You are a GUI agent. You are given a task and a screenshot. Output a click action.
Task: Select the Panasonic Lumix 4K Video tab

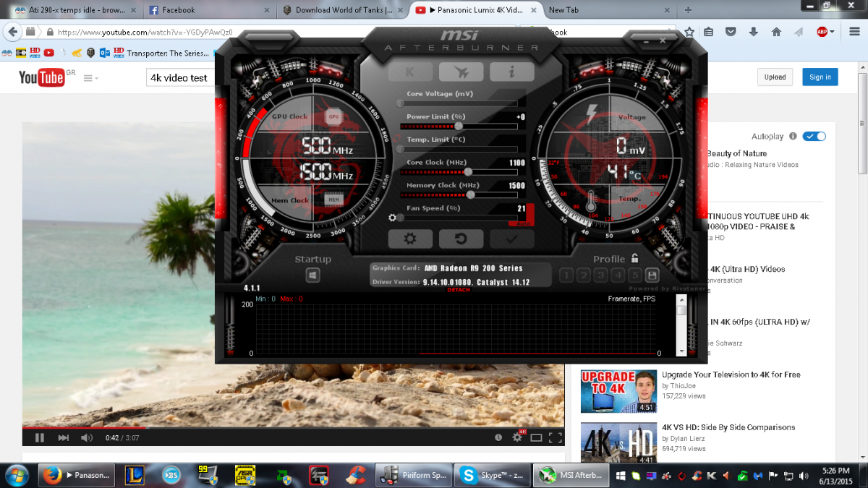pos(475,10)
